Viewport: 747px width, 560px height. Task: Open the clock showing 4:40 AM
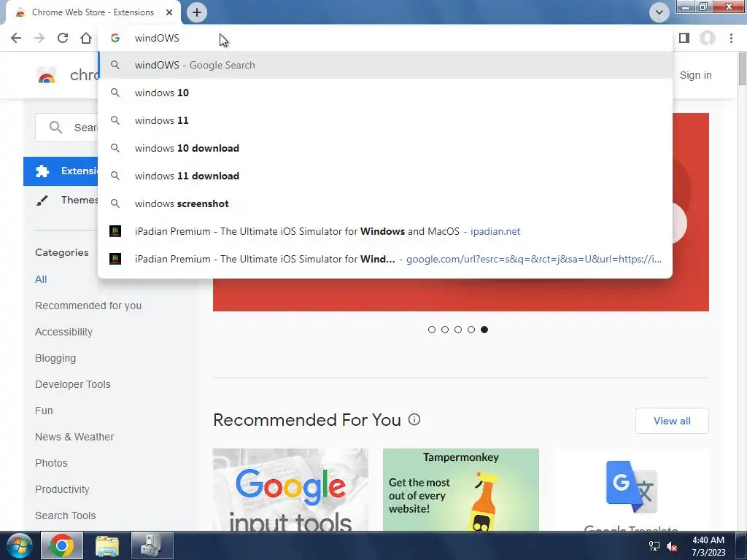click(708, 546)
